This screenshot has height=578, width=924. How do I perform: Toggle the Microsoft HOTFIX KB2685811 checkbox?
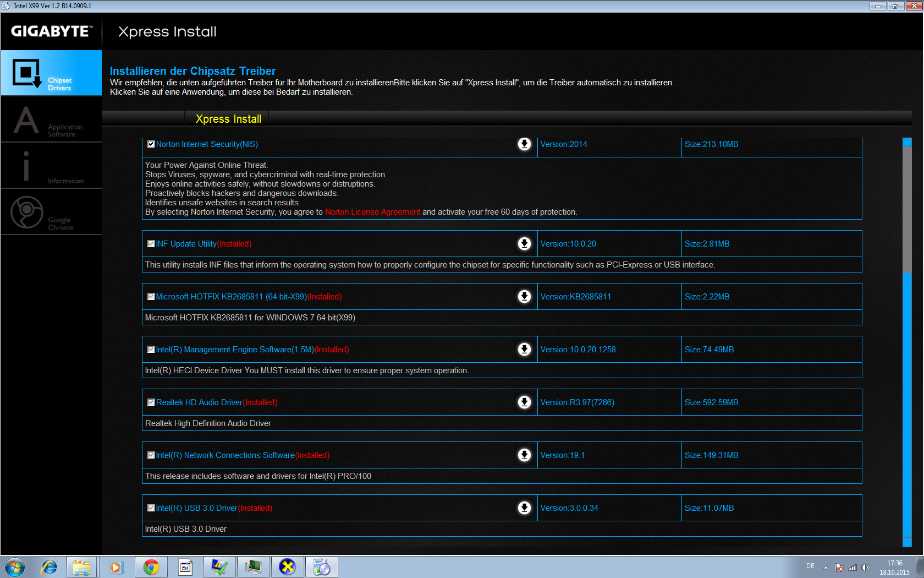(151, 297)
